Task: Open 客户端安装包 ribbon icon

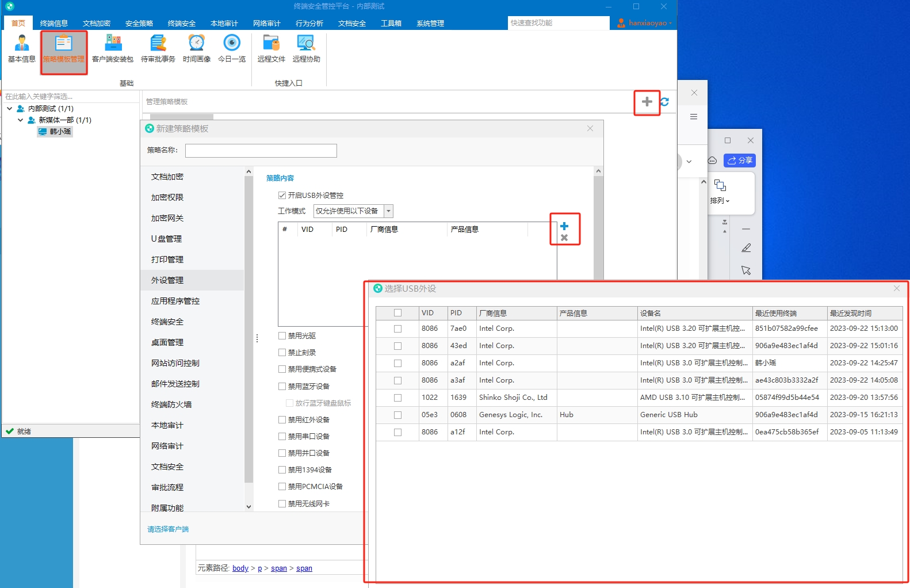Action: [x=113, y=48]
